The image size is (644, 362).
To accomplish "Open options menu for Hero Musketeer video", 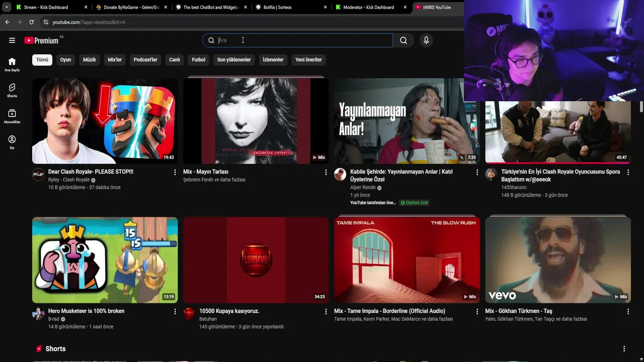I will pos(175,311).
